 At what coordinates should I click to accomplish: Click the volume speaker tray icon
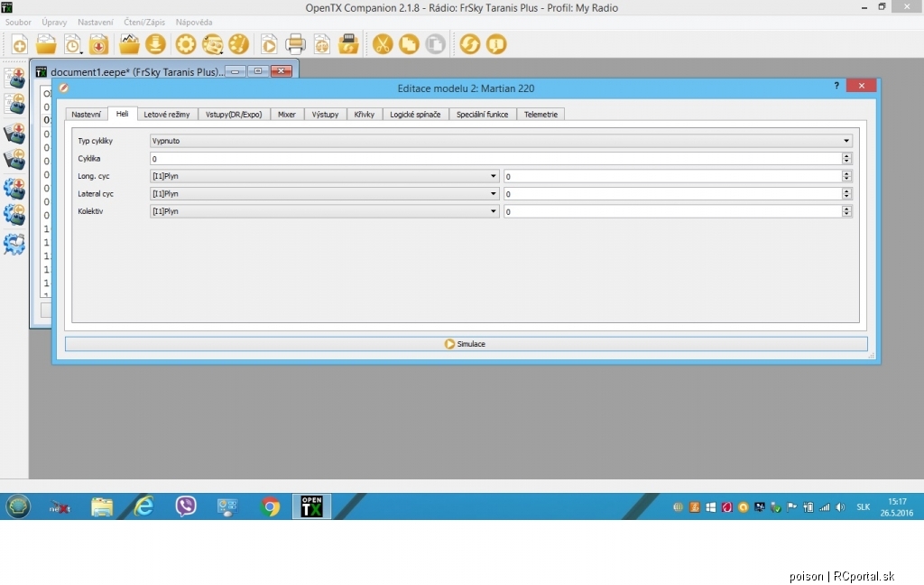click(840, 507)
